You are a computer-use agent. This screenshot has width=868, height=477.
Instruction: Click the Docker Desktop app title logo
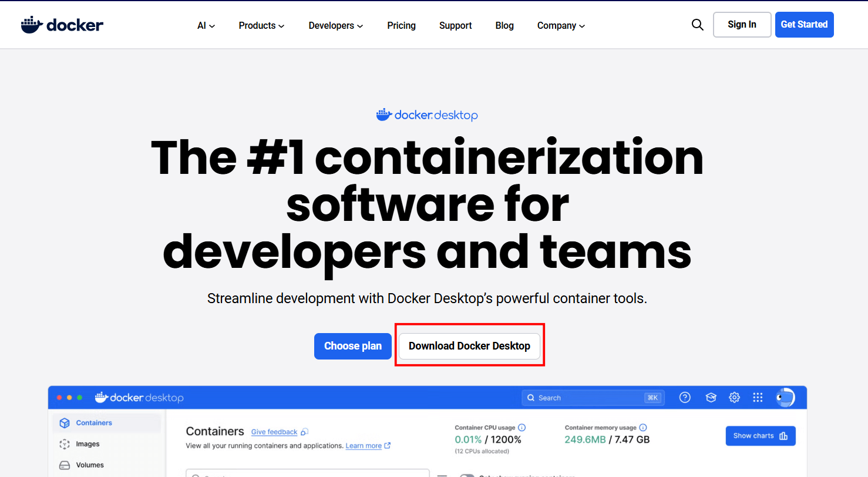click(139, 398)
